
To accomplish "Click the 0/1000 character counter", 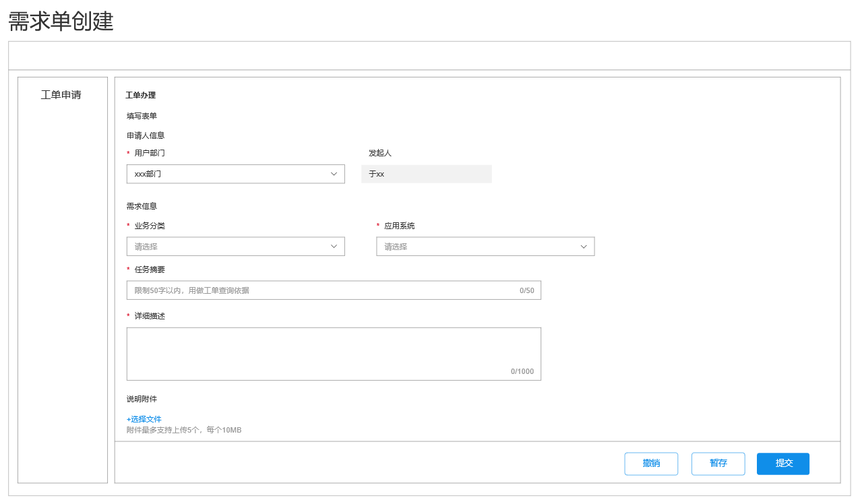I will 522,371.
